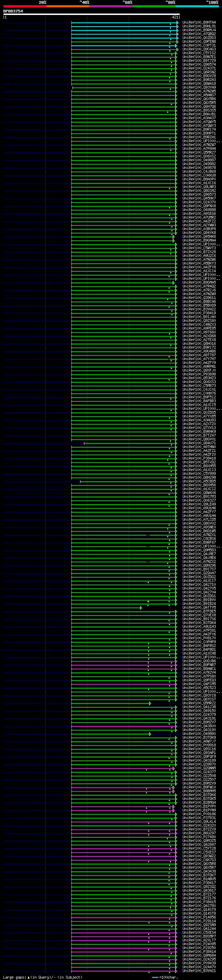Select the UniRef100_B9RHK9 label
The width and height of the screenshot is (222, 980).
(x=199, y=431)
